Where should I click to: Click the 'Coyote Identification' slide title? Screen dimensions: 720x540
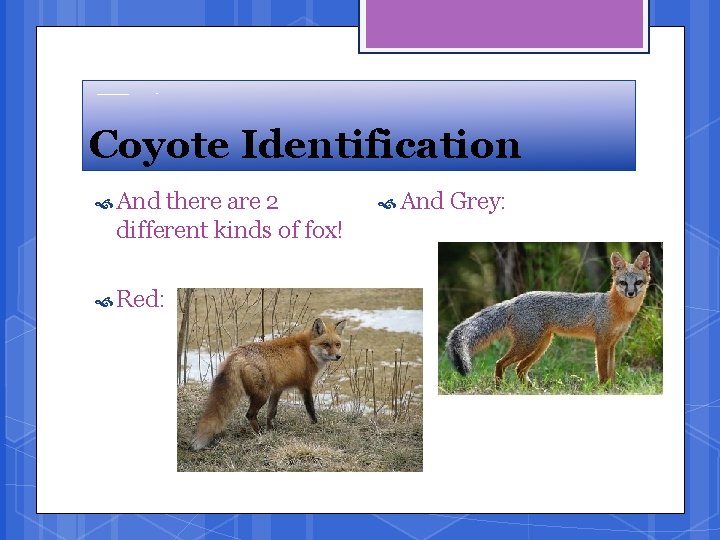click(304, 145)
